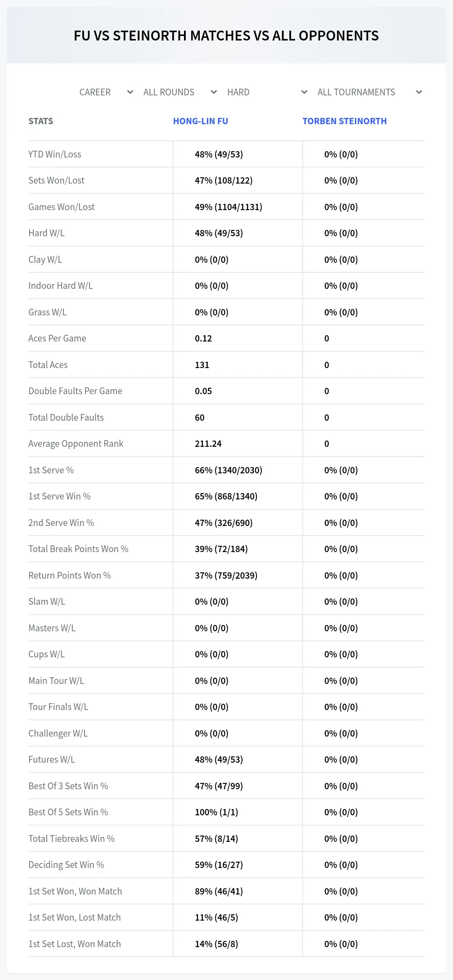Click the chevron arrow beside CAREER
This screenshot has width=453, height=980.
point(130,92)
